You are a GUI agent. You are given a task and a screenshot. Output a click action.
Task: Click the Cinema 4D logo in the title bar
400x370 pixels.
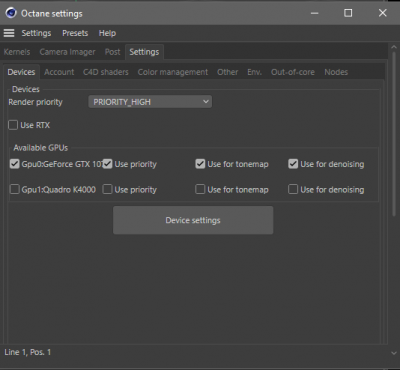click(11, 13)
